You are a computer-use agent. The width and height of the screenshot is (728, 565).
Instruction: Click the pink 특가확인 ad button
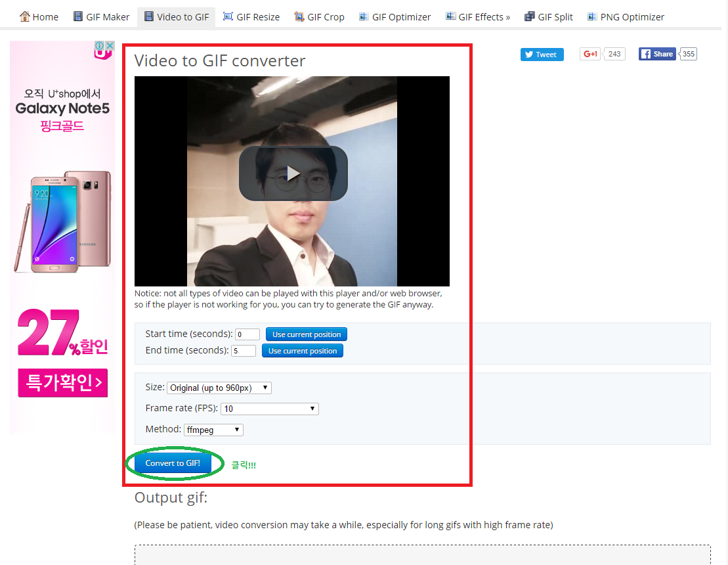(62, 383)
